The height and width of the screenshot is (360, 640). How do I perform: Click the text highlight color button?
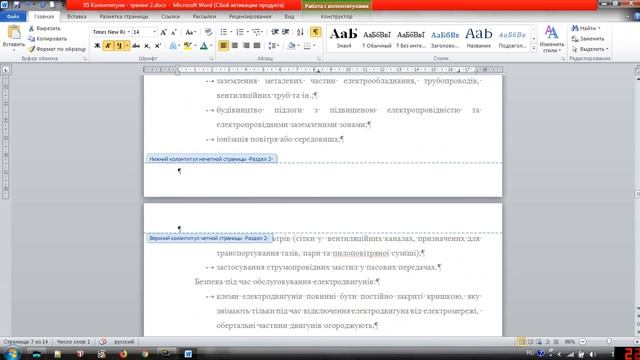[187, 46]
